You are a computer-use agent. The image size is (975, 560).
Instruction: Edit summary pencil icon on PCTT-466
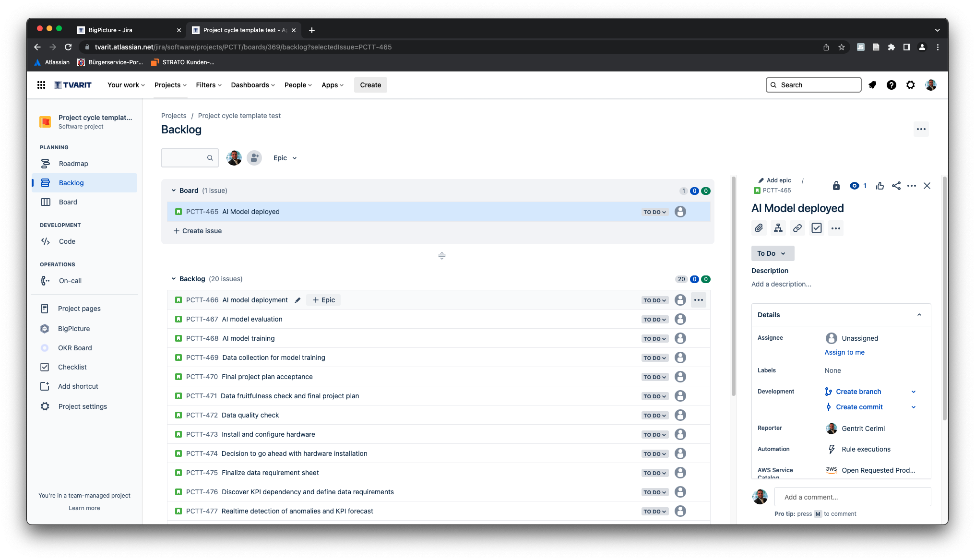tap(297, 300)
